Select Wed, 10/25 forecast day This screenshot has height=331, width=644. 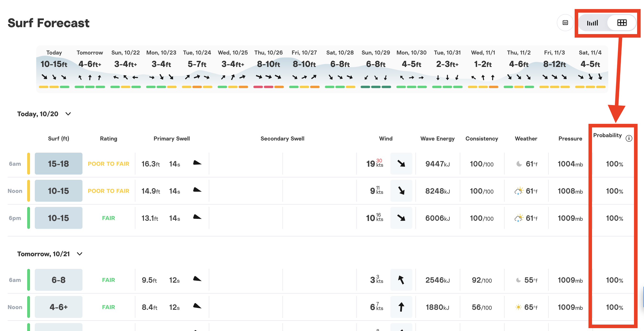233,69
